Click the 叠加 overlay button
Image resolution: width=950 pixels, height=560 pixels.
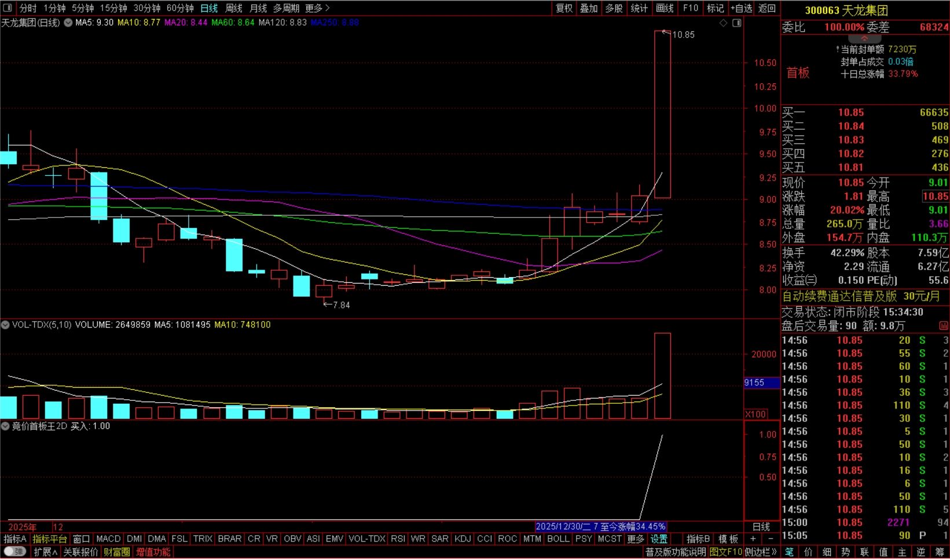pyautogui.click(x=589, y=8)
